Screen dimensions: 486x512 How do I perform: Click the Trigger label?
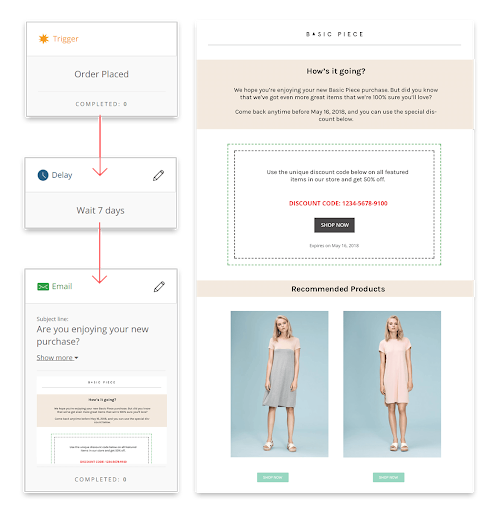coord(66,39)
